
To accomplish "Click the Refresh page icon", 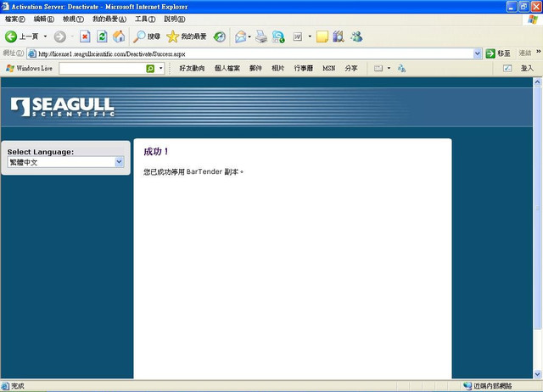I will pyautogui.click(x=102, y=36).
